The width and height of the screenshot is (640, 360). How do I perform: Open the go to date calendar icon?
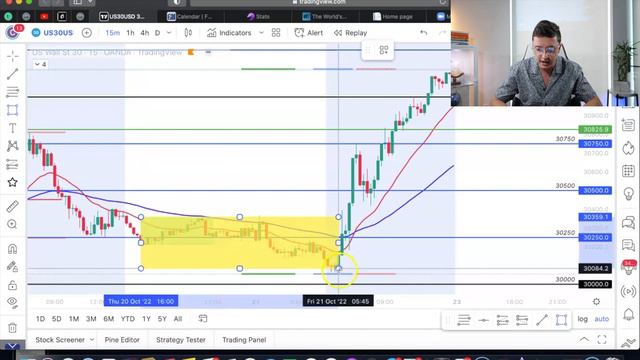(x=203, y=318)
